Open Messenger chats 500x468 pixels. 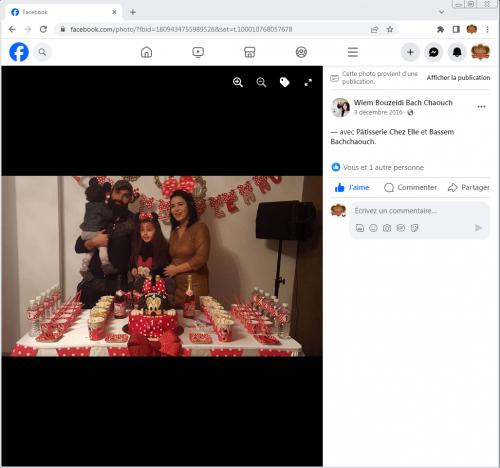pyautogui.click(x=434, y=52)
